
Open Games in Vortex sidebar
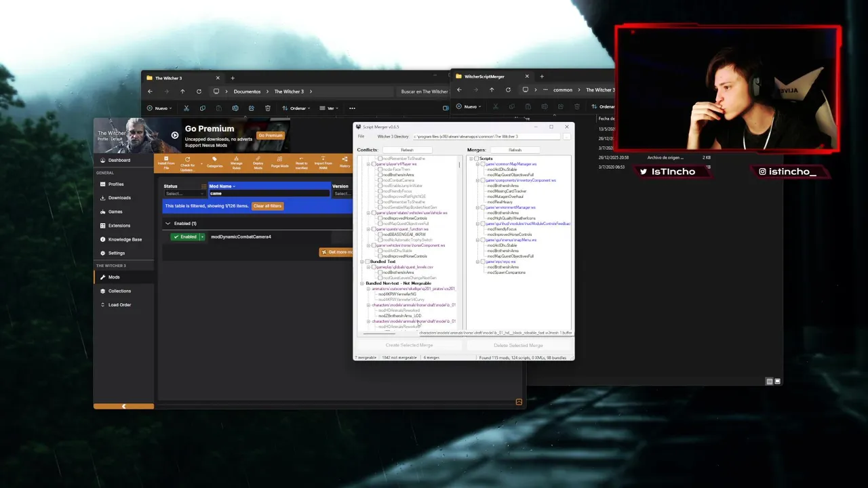coord(115,211)
